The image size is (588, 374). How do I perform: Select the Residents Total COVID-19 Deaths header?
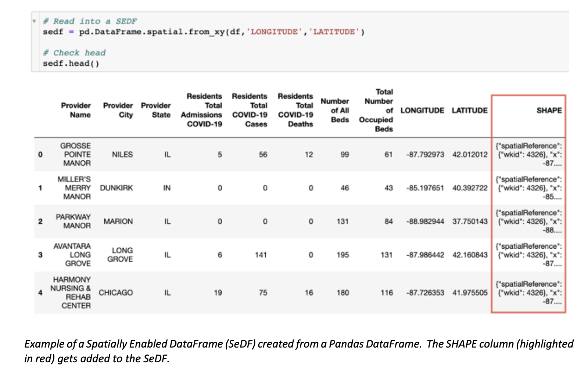tap(295, 110)
